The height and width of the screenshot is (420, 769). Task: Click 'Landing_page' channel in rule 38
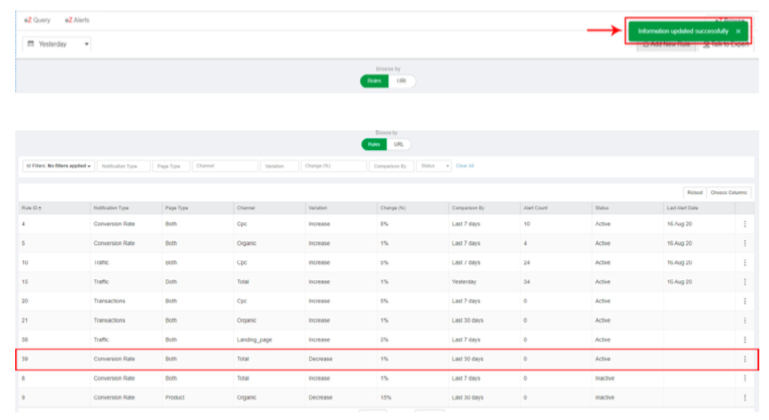[254, 340]
